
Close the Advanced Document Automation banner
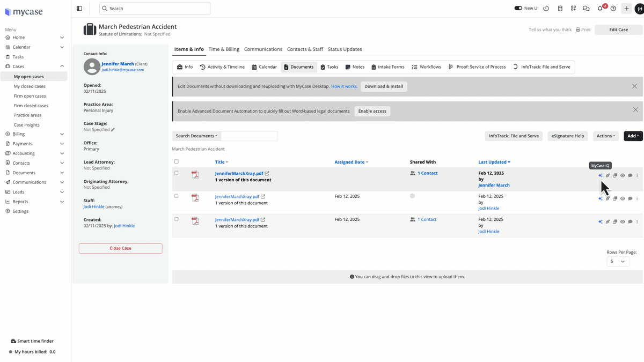635,110
